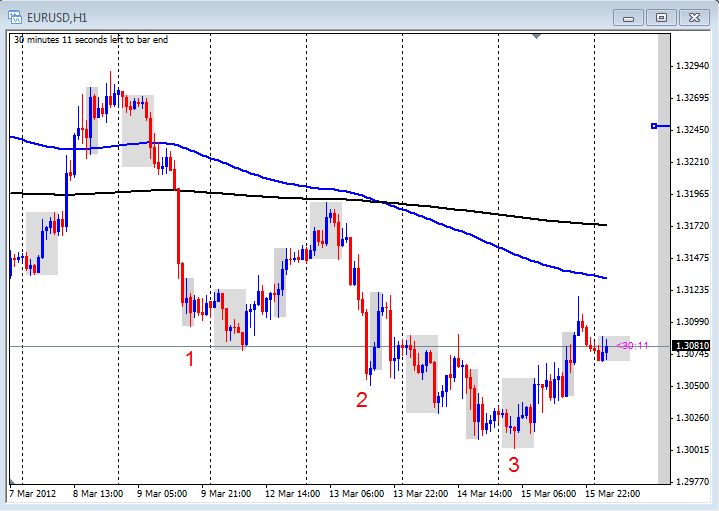Click the 1.29770 price scale label

pyautogui.click(x=692, y=481)
